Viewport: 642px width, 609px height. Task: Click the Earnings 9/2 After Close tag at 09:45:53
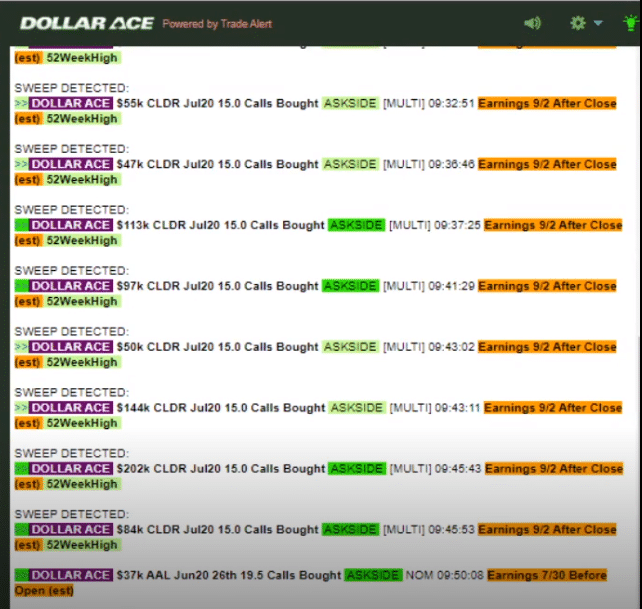point(547,530)
